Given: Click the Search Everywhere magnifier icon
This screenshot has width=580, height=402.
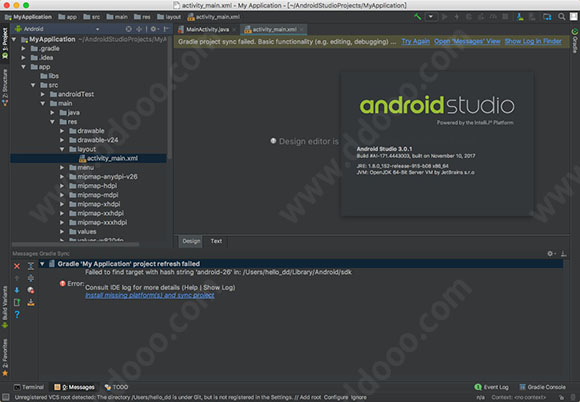Looking at the screenshot, I should [x=562, y=17].
